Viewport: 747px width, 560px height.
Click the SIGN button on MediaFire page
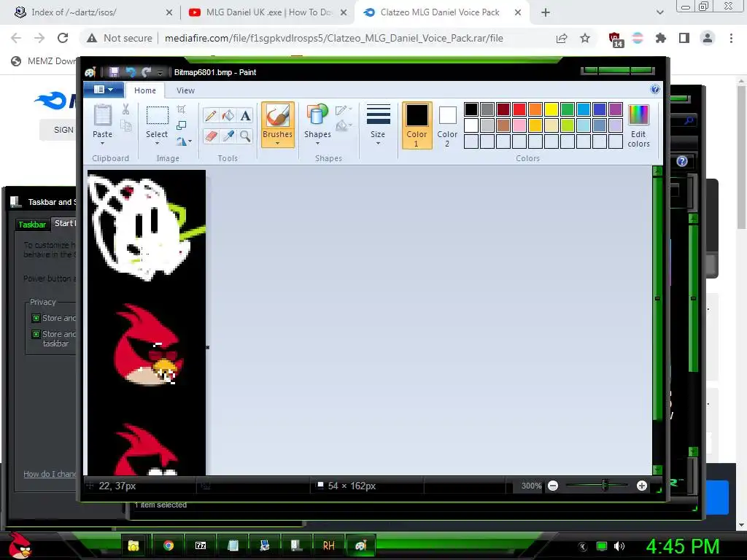(x=60, y=130)
